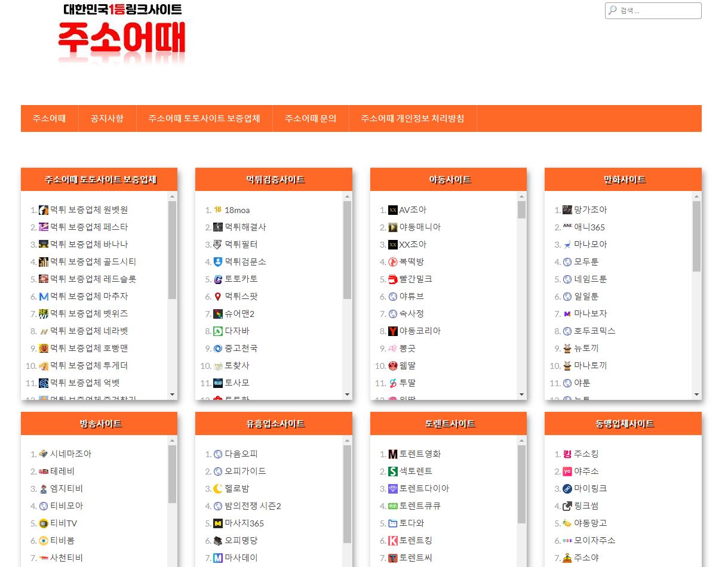This screenshot has width=728, height=567.
Task: Click the icon beside 먹튀 보증업체 원벳원
Action: [44, 210]
